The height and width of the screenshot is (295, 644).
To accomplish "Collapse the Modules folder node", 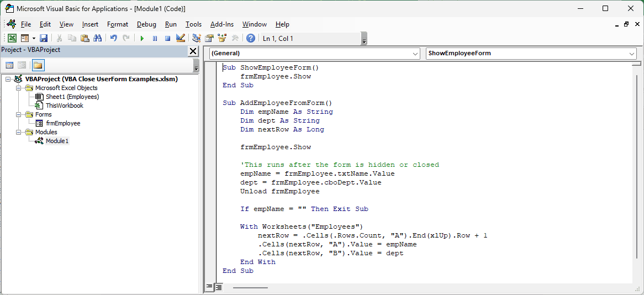I will click(x=18, y=132).
